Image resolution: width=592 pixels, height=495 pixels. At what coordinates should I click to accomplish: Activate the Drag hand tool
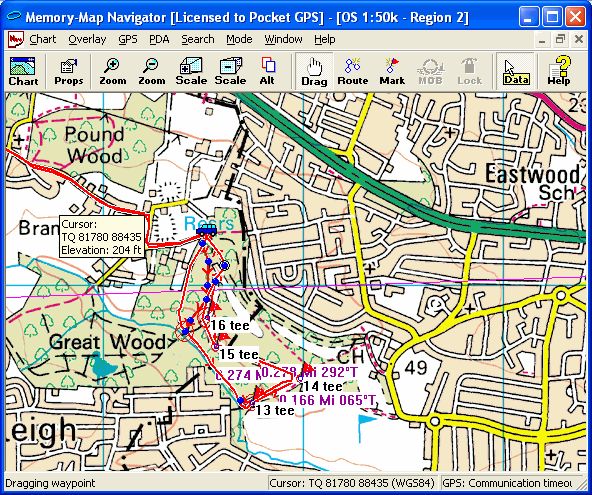coord(314,71)
